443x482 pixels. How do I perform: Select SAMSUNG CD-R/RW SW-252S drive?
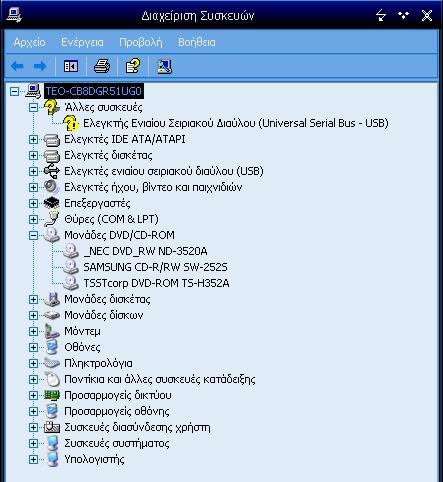click(x=155, y=267)
